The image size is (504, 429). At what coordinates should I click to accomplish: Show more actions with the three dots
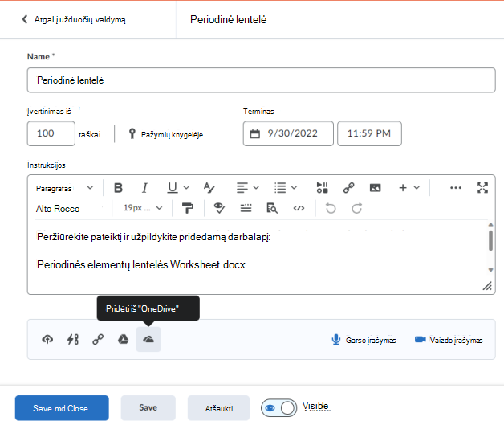click(456, 188)
